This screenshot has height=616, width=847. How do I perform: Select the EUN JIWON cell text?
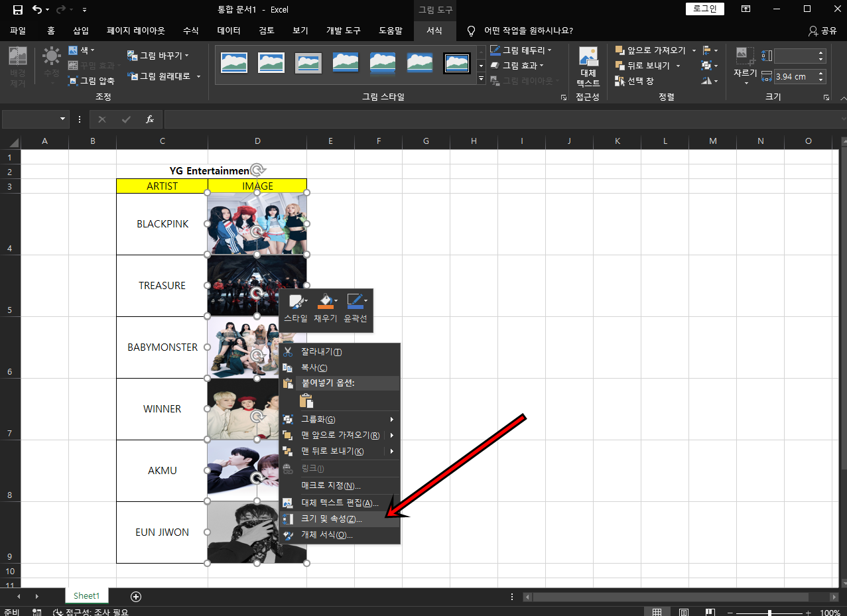pos(162,532)
